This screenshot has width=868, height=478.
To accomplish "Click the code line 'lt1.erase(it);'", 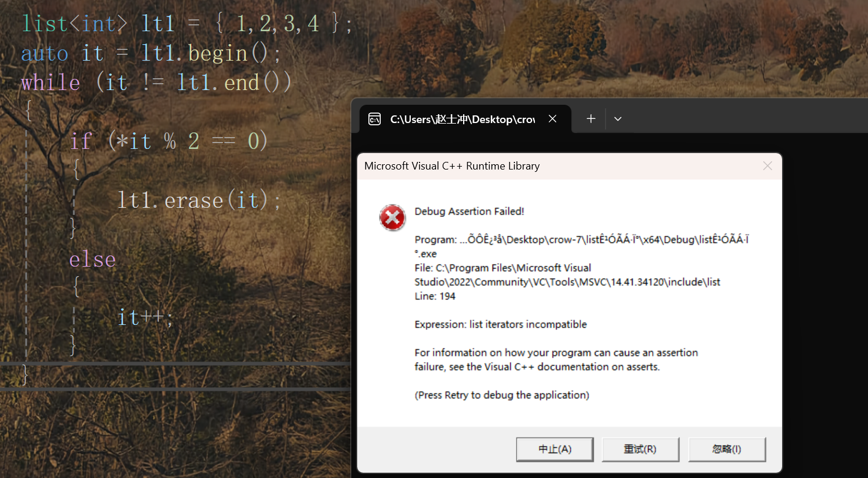I will coord(200,200).
